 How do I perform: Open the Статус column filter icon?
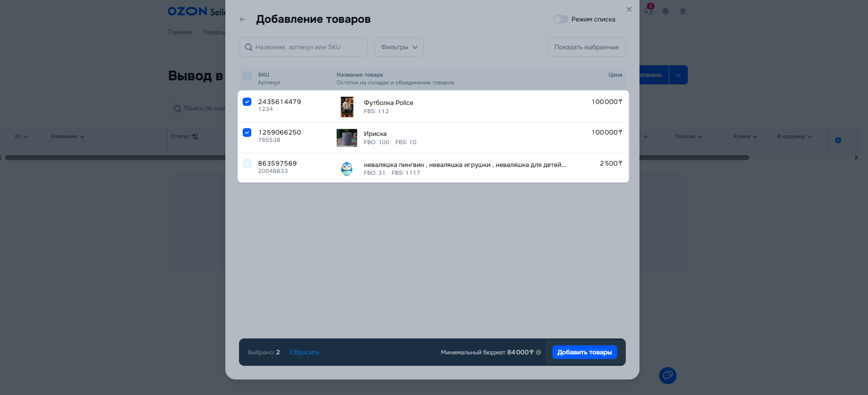tap(195, 137)
